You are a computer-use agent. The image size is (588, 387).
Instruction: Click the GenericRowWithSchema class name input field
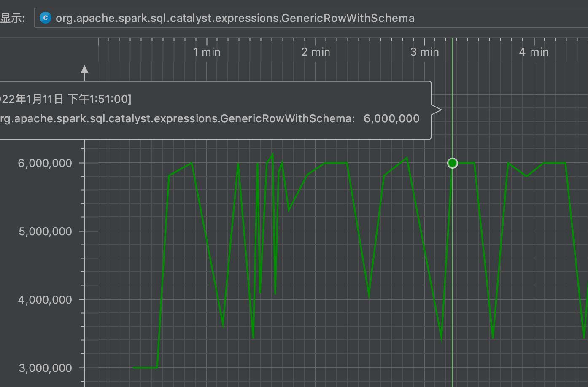(x=295, y=18)
